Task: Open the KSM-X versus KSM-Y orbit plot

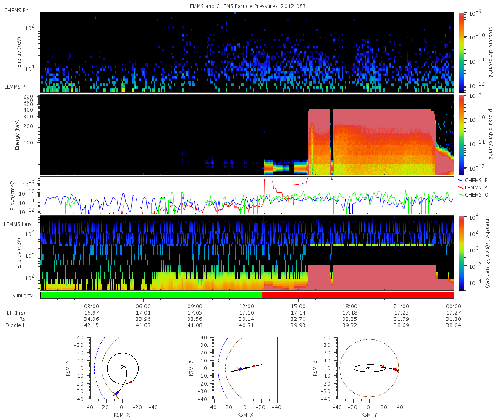Action: [122, 368]
